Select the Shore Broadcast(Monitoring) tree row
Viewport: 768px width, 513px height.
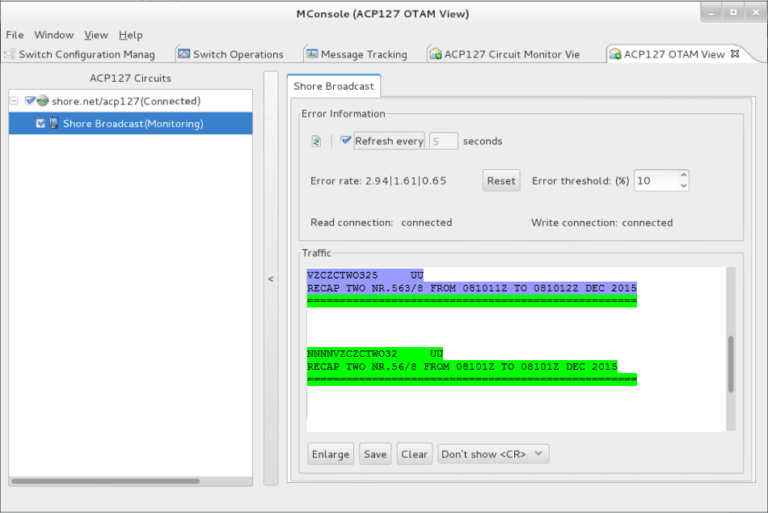[130, 123]
